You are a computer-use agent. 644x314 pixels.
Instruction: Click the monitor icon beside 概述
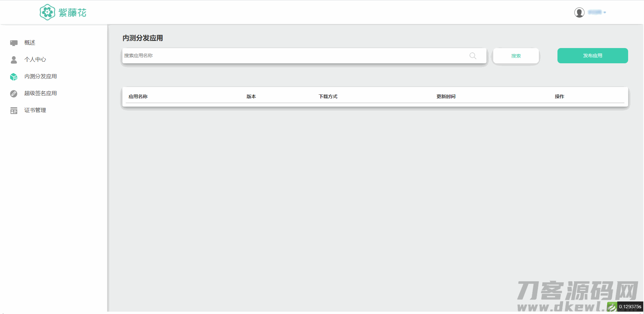pyautogui.click(x=14, y=43)
